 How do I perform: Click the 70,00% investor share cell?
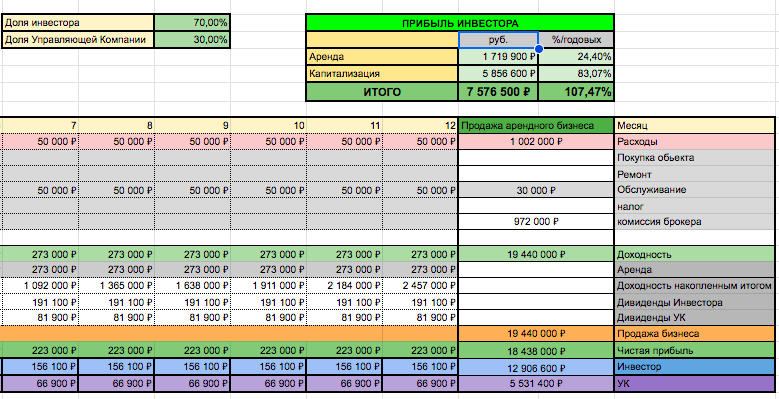pyautogui.click(x=192, y=22)
